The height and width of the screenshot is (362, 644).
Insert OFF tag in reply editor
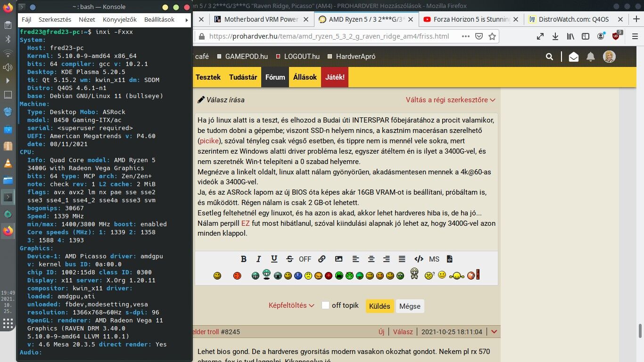click(x=305, y=259)
